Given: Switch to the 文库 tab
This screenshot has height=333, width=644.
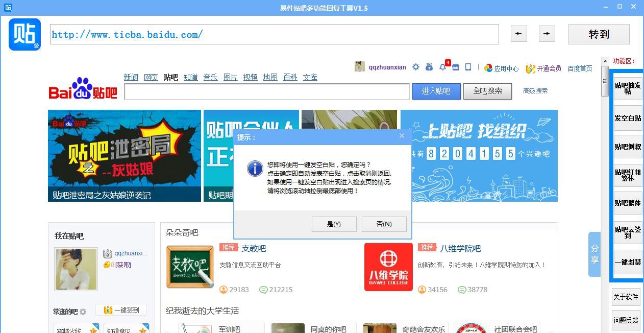Looking at the screenshot, I should 310,77.
